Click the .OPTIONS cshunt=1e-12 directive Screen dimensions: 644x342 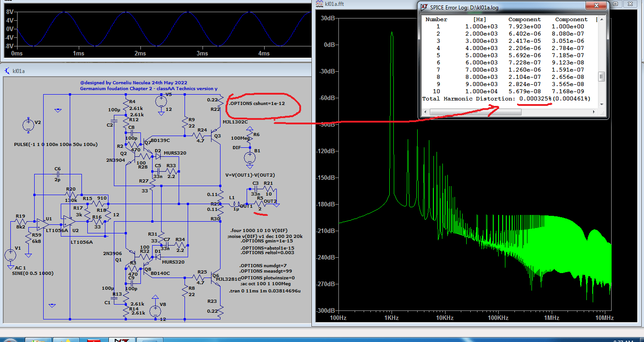pyautogui.click(x=257, y=104)
